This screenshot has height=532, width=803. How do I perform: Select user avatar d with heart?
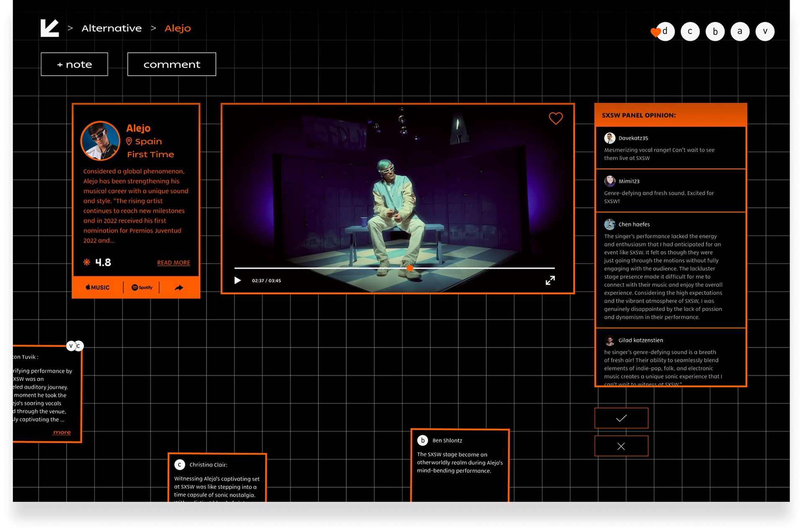(665, 31)
